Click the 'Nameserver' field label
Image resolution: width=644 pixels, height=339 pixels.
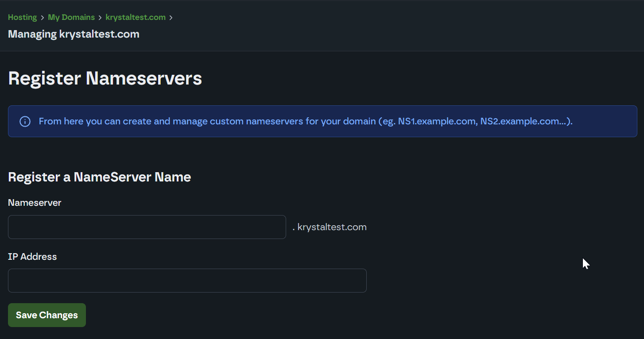35,203
